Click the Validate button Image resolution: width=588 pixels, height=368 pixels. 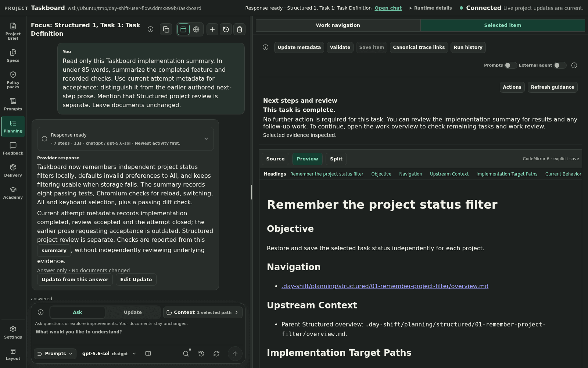point(340,47)
